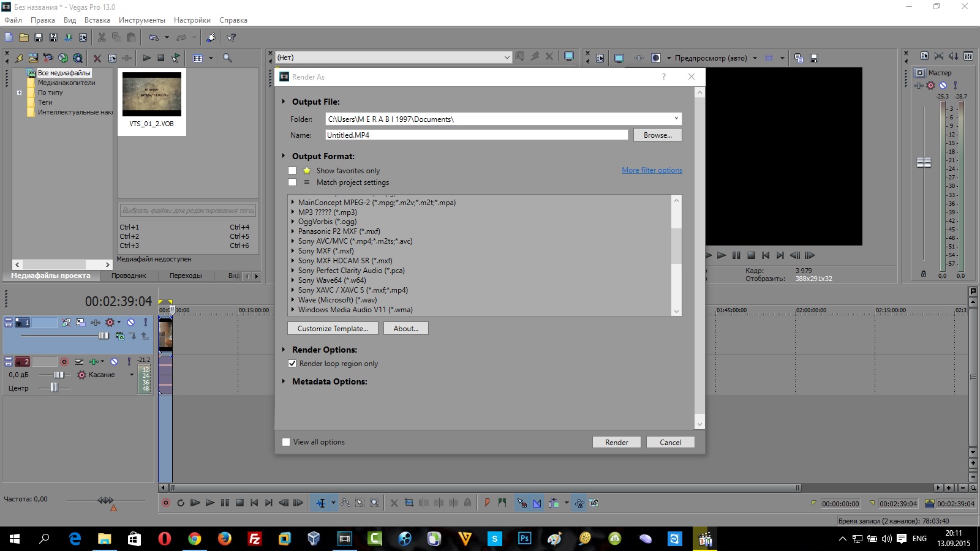Open the output Folder path dropdown
Screen dimensions: 980x551
[x=676, y=119]
